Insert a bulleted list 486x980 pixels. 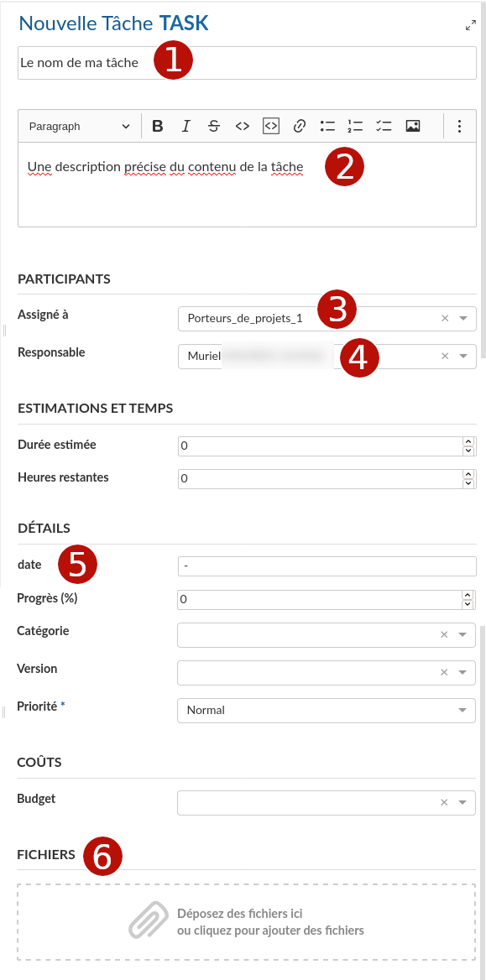[327, 126]
